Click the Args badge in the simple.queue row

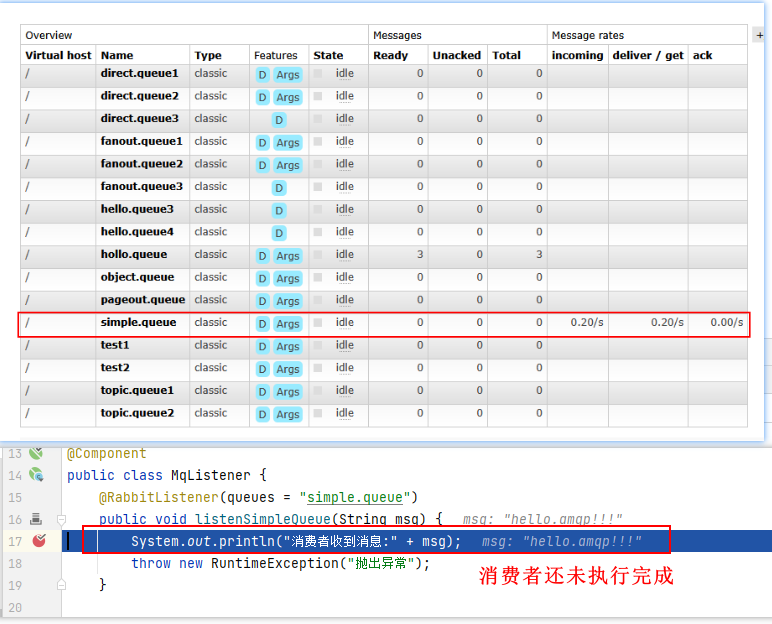pyautogui.click(x=288, y=324)
